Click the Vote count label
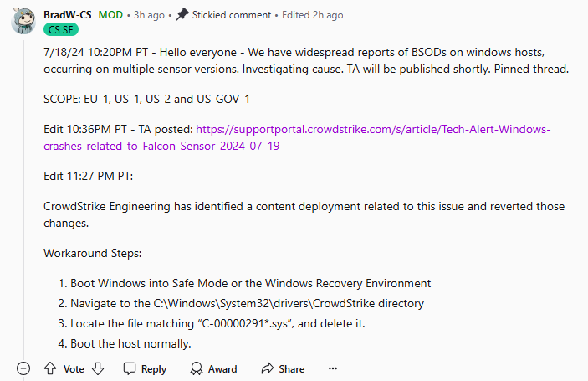Screen dimensions: 588x381 pos(74,368)
